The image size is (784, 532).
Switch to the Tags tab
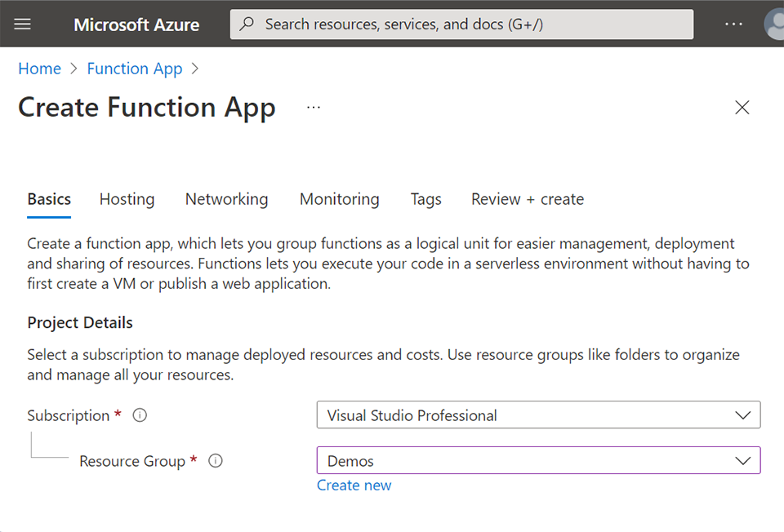pos(425,199)
